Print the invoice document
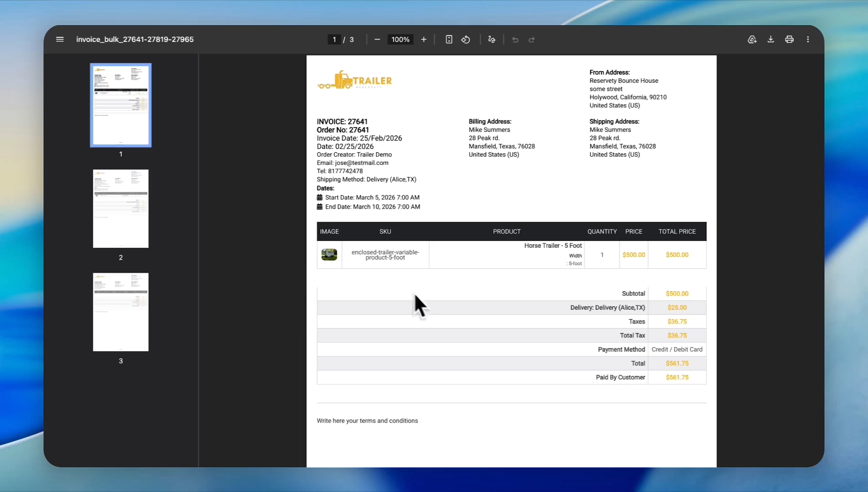The height and width of the screenshot is (492, 868). pos(789,40)
